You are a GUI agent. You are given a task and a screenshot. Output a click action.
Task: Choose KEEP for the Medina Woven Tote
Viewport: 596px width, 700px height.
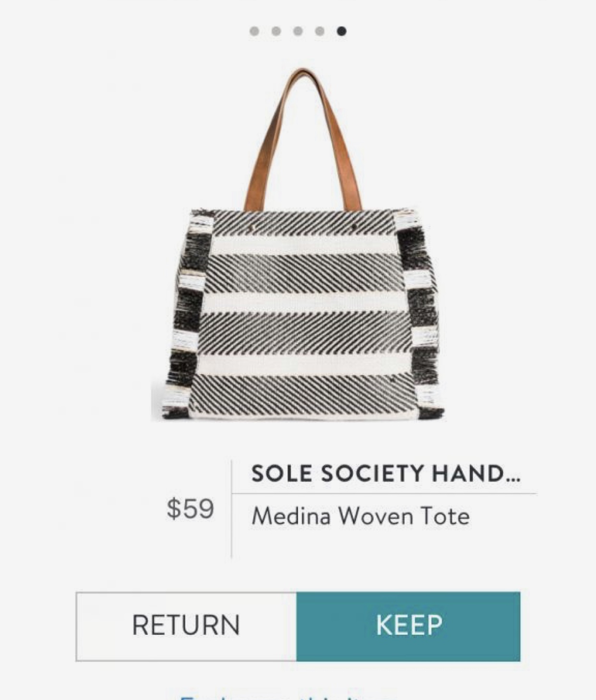coord(408,626)
